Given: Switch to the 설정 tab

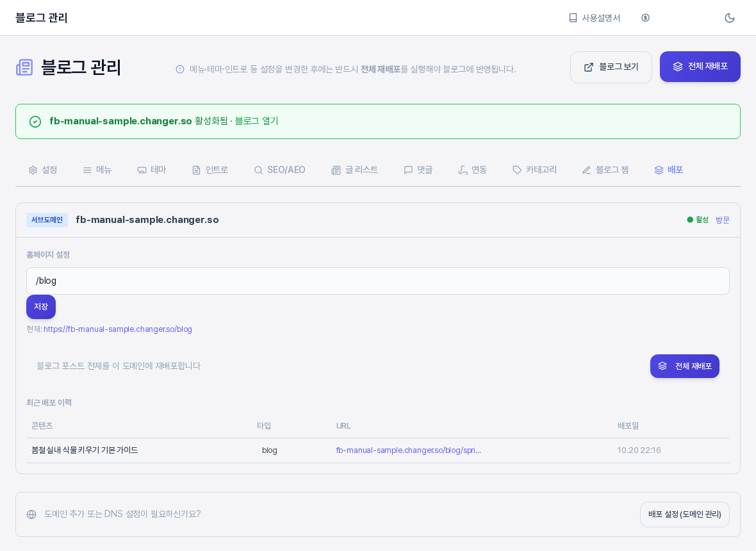Looking at the screenshot, I should click(x=44, y=170).
